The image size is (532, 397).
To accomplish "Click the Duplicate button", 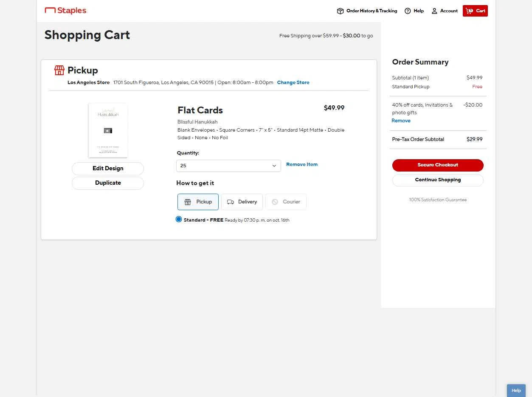I will (x=108, y=183).
